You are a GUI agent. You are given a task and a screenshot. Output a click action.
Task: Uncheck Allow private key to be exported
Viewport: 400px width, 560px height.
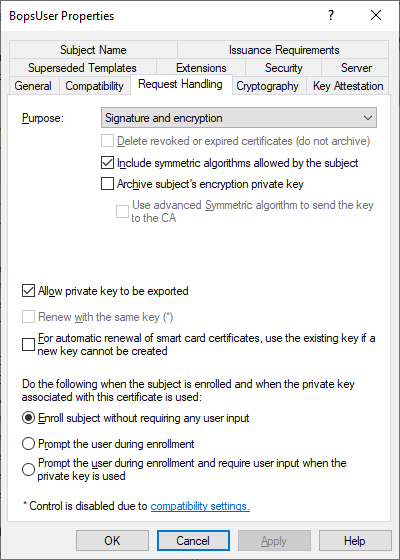tap(28, 291)
